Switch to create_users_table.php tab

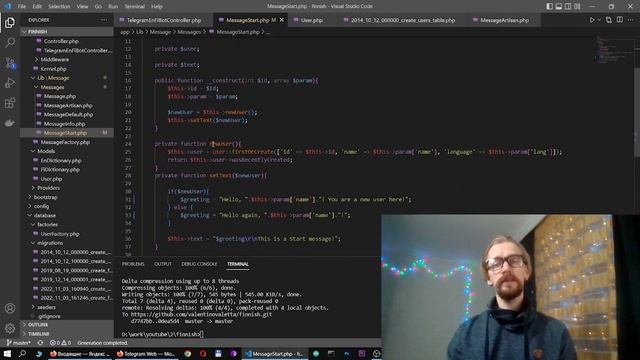coord(402,20)
